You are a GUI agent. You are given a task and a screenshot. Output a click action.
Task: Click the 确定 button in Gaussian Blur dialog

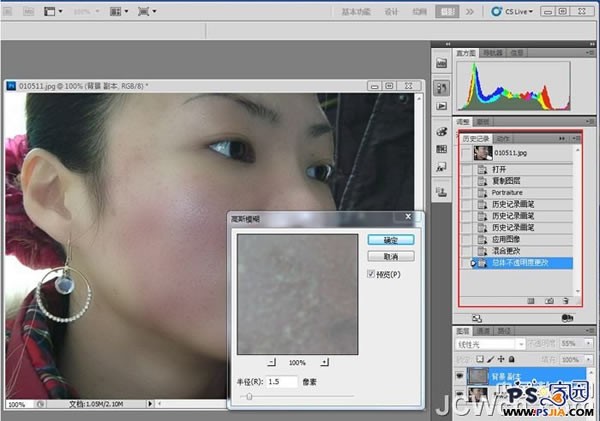(x=391, y=240)
